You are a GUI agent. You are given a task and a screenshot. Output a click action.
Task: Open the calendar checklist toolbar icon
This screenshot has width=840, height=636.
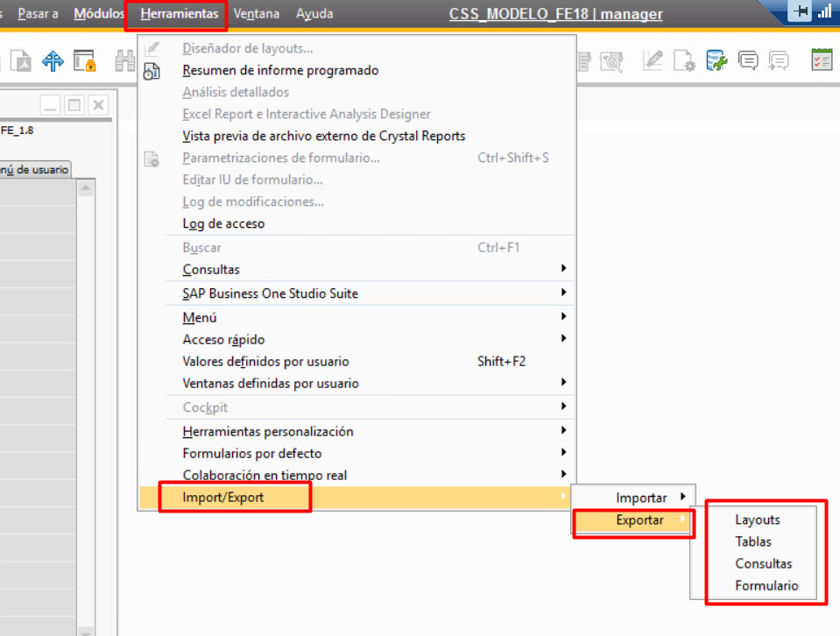[x=822, y=60]
